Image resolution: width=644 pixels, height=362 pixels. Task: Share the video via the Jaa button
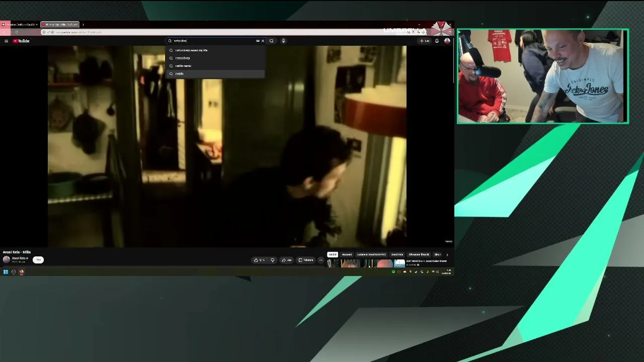287,260
